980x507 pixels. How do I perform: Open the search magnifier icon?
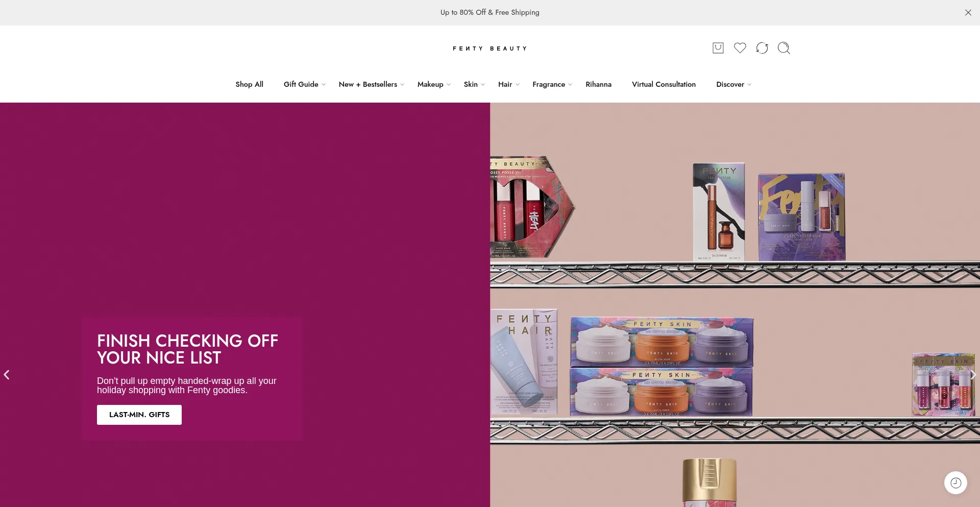point(783,48)
